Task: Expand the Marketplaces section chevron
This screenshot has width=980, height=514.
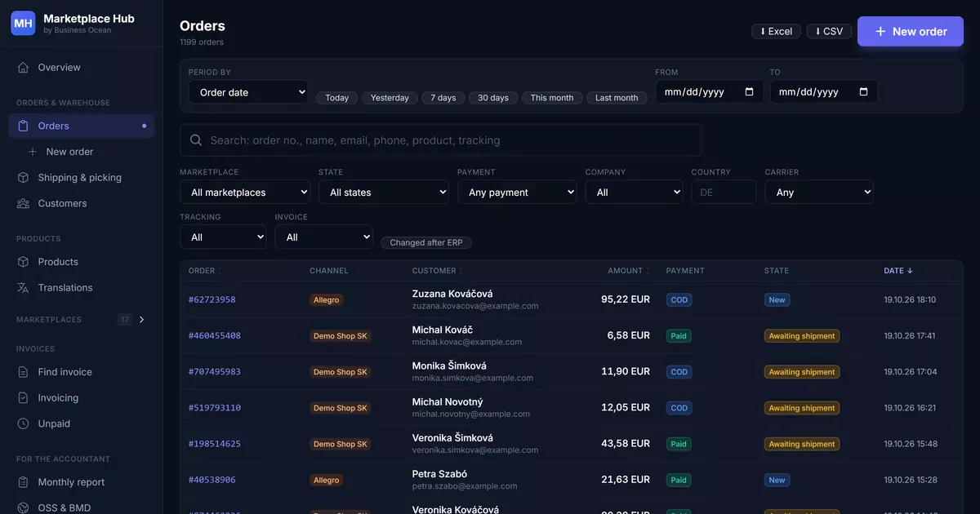Action: click(141, 320)
